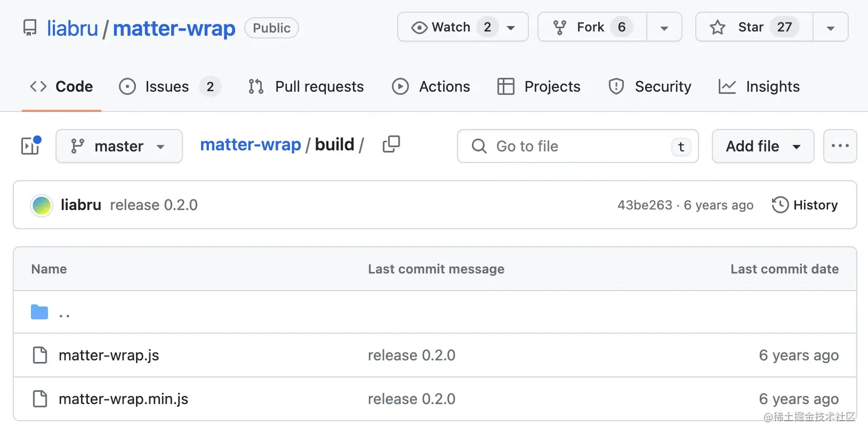868x435 pixels.
Task: Open liabru author link in commit bar
Action: pos(80,205)
